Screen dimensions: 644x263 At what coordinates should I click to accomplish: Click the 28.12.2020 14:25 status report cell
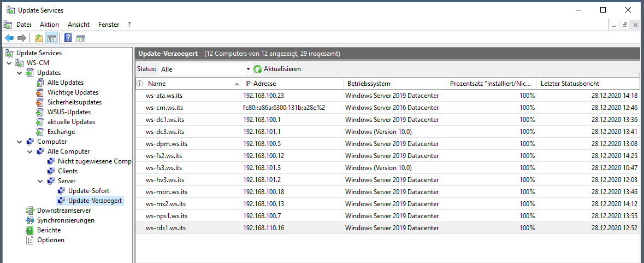coord(615,156)
